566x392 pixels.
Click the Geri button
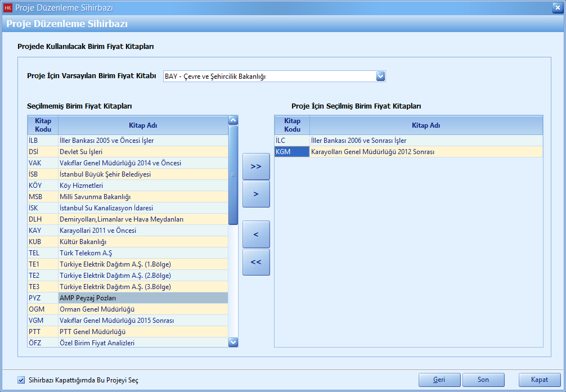(439, 380)
